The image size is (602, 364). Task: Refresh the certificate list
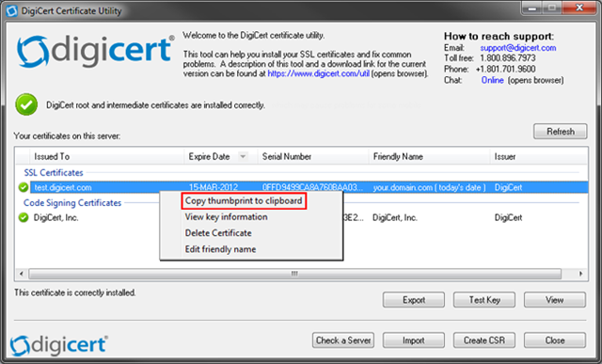tap(561, 132)
